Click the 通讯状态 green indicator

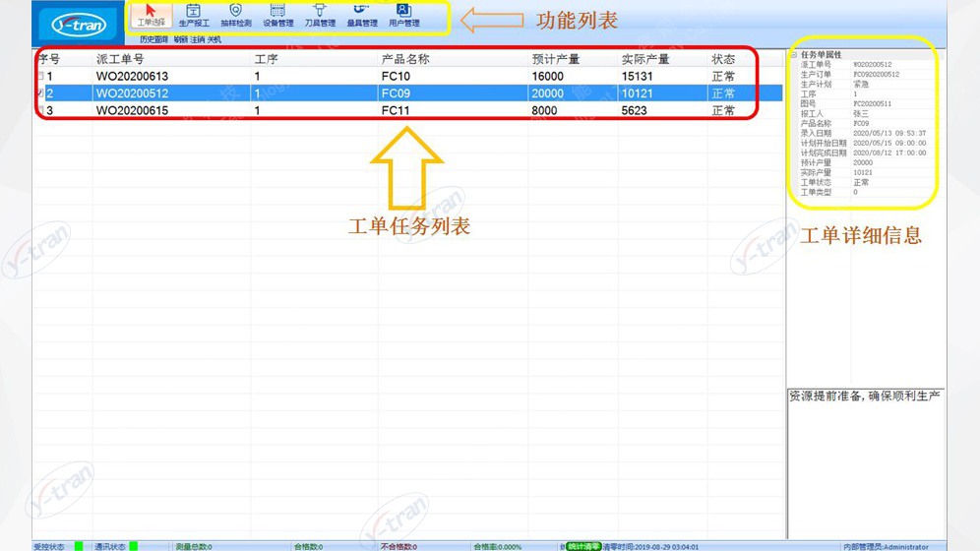(133, 547)
